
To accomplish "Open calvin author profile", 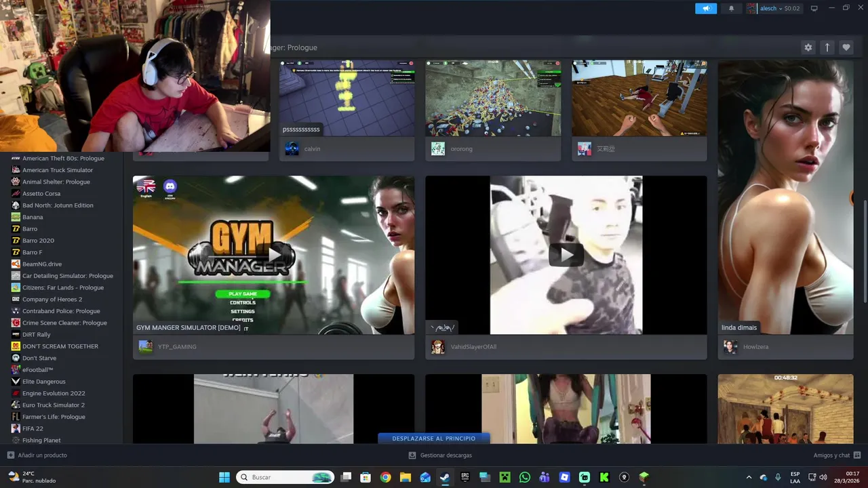I will pos(312,149).
